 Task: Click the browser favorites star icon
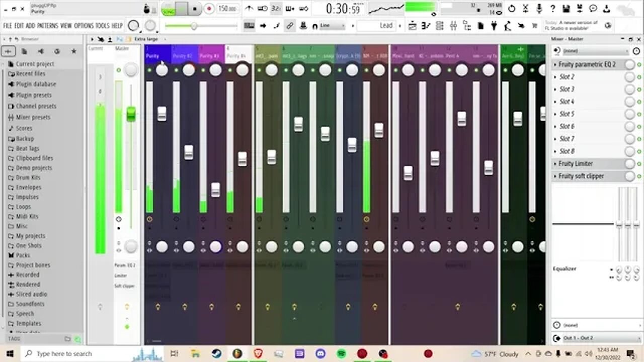[x=74, y=51]
